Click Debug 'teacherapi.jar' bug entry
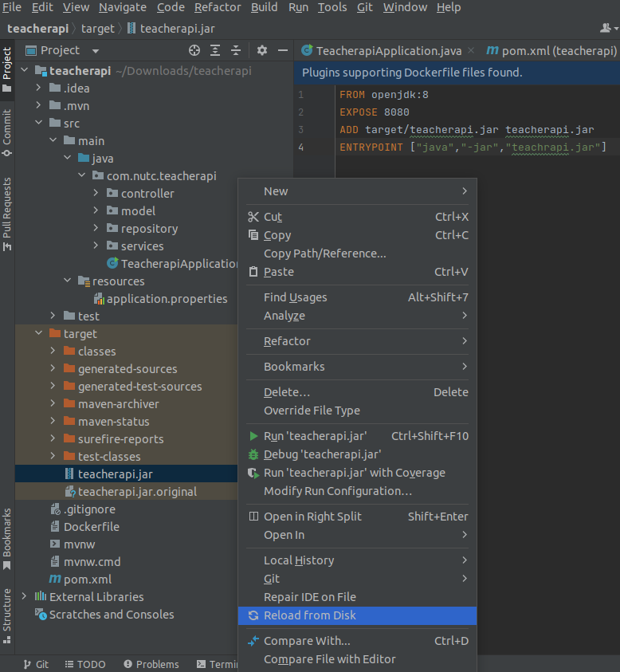Image resolution: width=620 pixels, height=672 pixels. (x=357, y=454)
